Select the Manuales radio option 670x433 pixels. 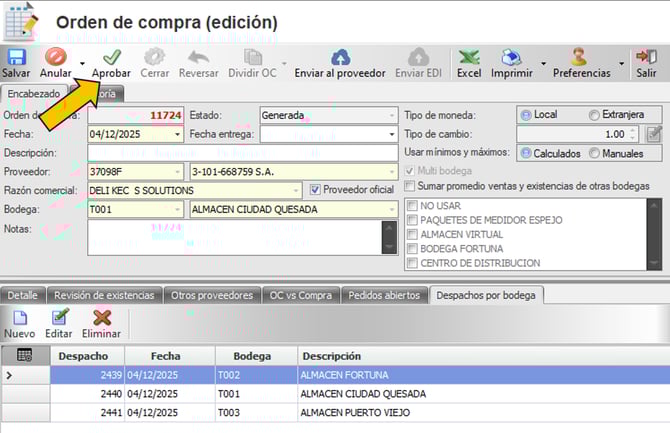point(595,153)
